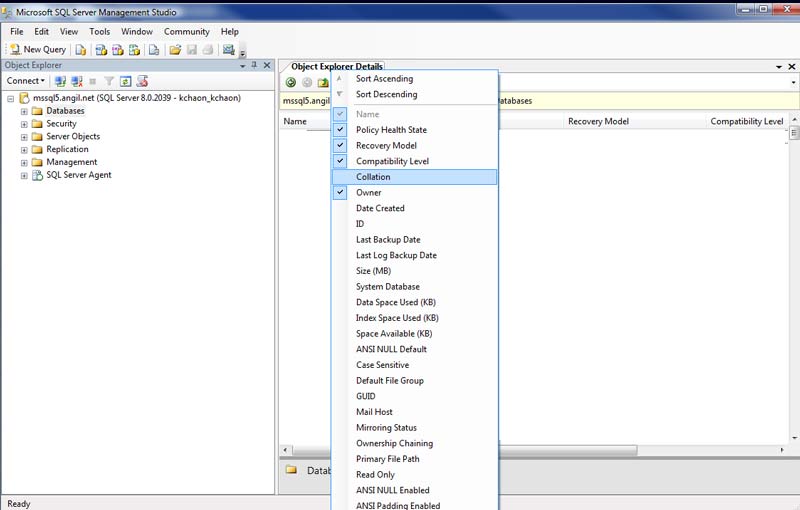Viewport: 800px width, 510px height.
Task: Click the Refresh icon in Object Explorer
Action: [x=126, y=81]
